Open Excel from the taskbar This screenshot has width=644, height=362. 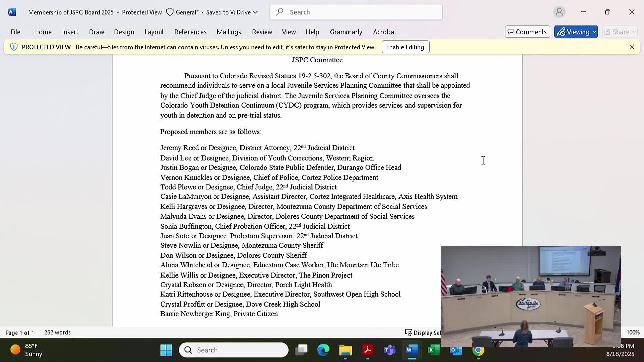[x=433, y=350]
